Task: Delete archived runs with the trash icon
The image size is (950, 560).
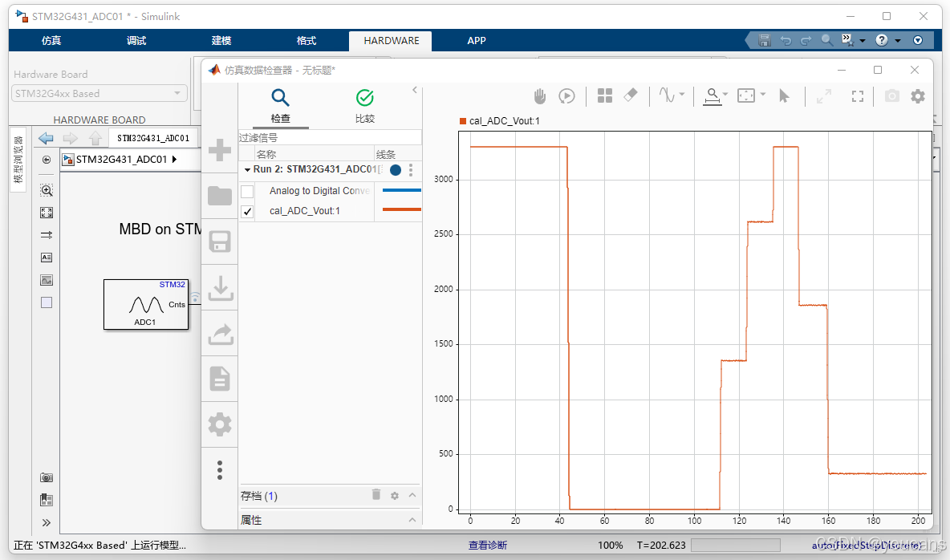Action: coord(376,494)
